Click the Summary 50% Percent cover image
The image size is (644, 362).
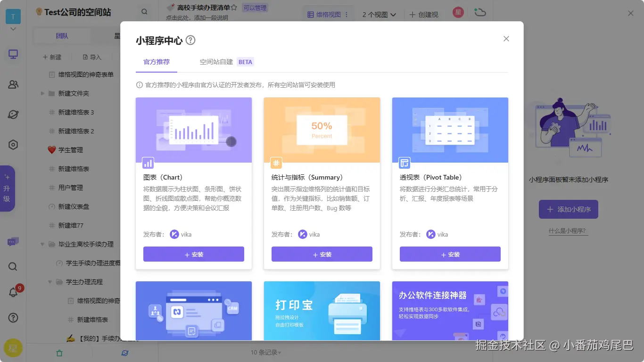(322, 130)
